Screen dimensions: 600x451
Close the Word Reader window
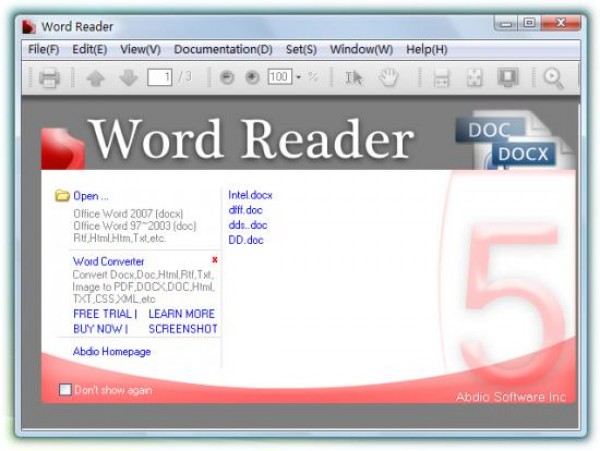(x=561, y=23)
